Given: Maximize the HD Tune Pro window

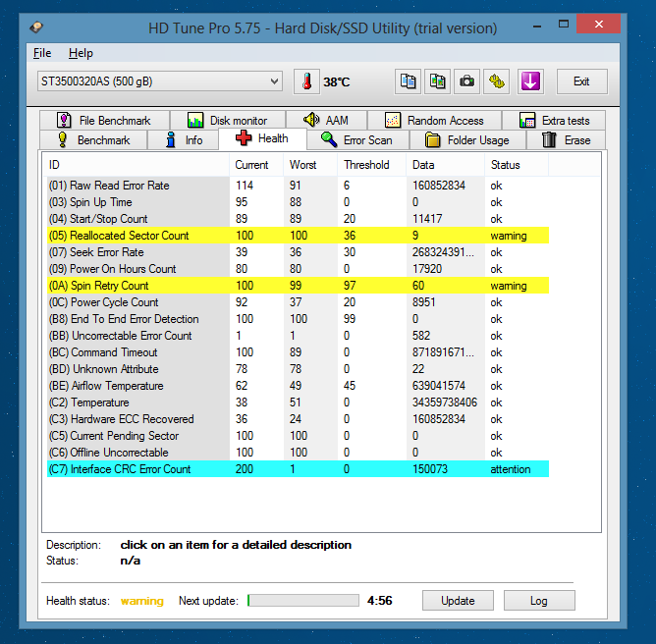Looking at the screenshot, I should point(564,25).
